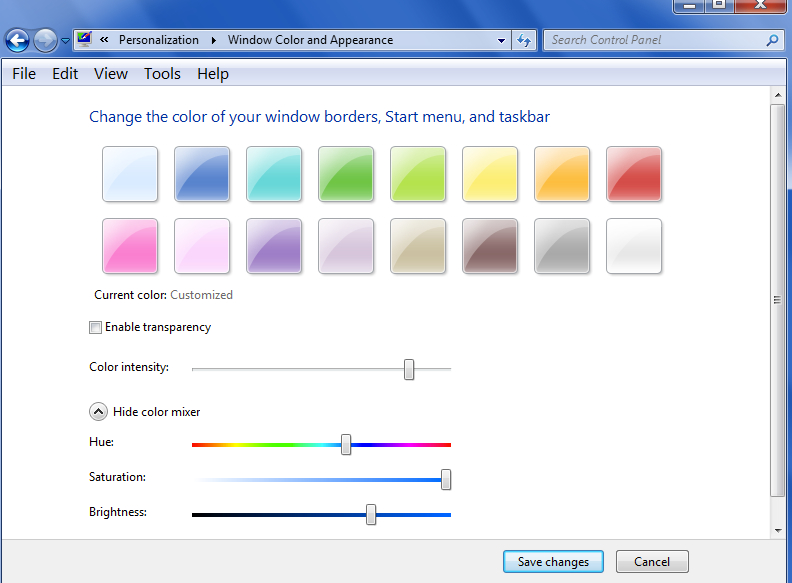Select the Sky (pale blue) color swatch

point(130,174)
